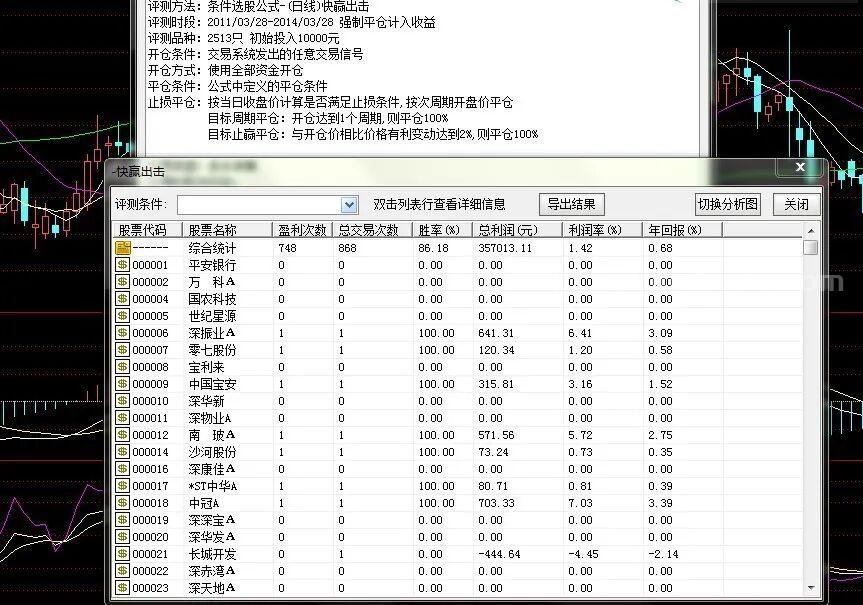The image size is (863, 605).
Task: Open the 评测条件 dropdown arrow
Action: tap(349, 205)
